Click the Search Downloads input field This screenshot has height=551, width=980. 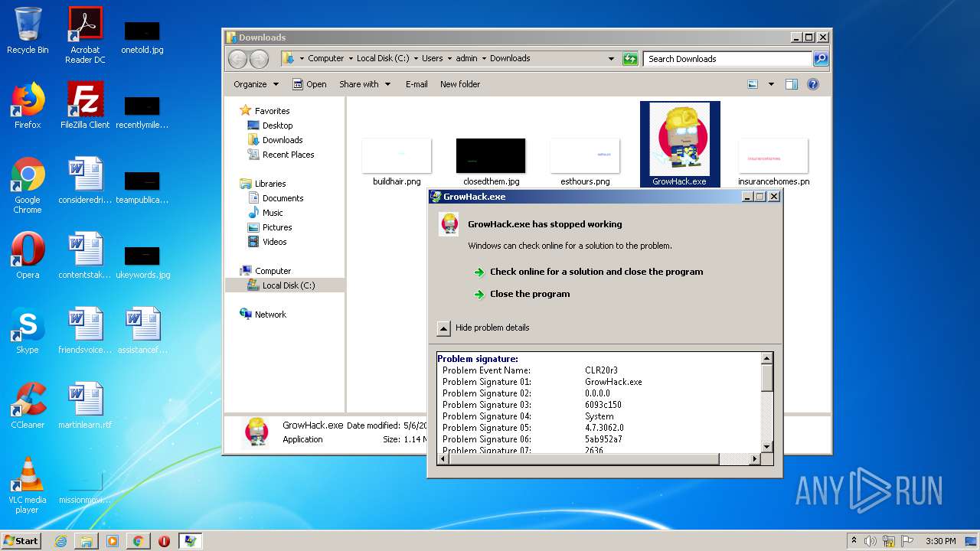728,59
